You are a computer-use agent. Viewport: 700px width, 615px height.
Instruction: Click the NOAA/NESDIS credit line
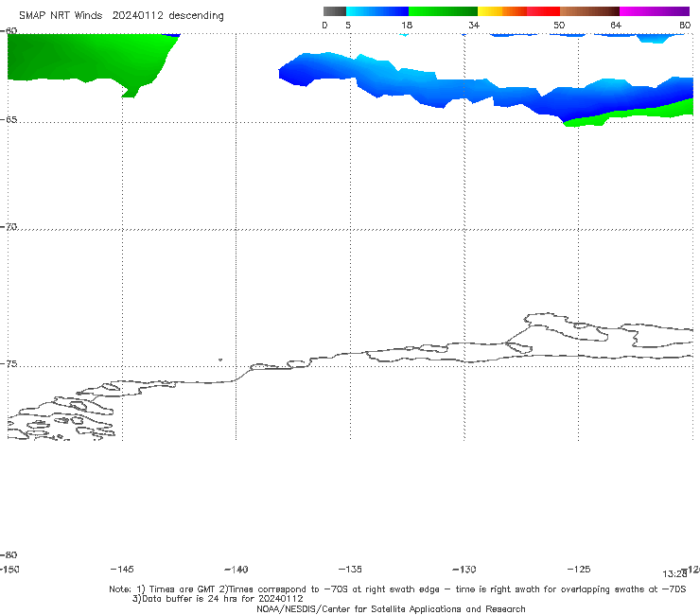pyautogui.click(x=391, y=609)
